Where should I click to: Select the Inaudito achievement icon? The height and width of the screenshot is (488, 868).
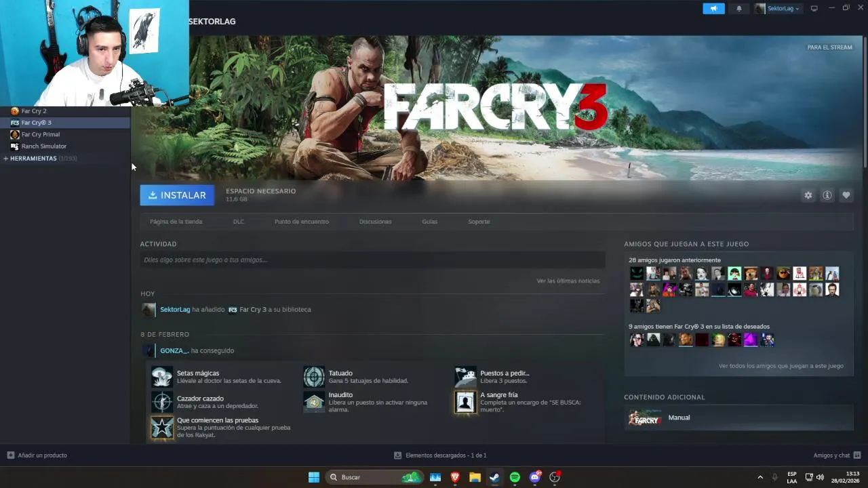pyautogui.click(x=314, y=402)
